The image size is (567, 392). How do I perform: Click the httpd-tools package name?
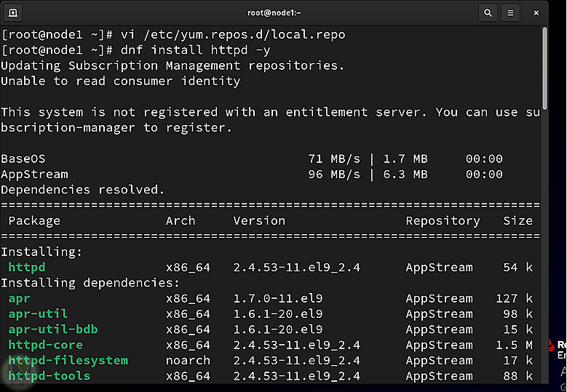[x=49, y=376]
